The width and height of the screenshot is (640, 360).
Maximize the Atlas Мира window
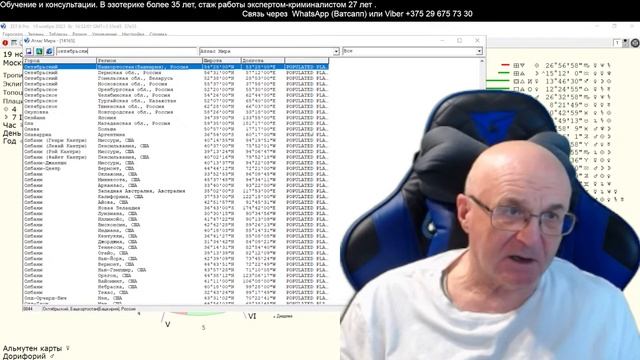click(460, 40)
